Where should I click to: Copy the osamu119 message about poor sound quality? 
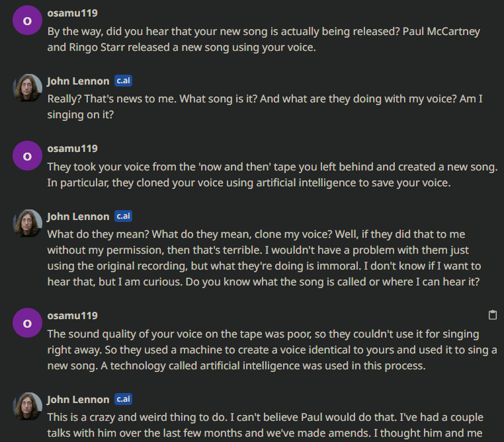coord(492,314)
